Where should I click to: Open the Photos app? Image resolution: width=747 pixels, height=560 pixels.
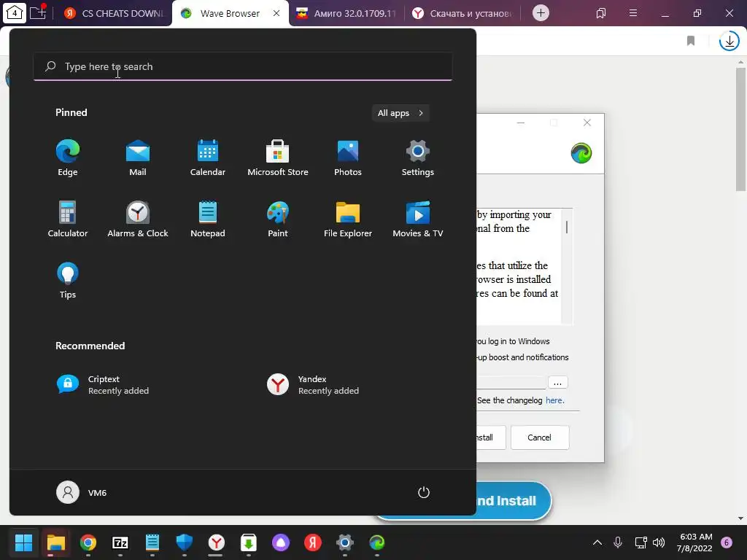pos(348,157)
